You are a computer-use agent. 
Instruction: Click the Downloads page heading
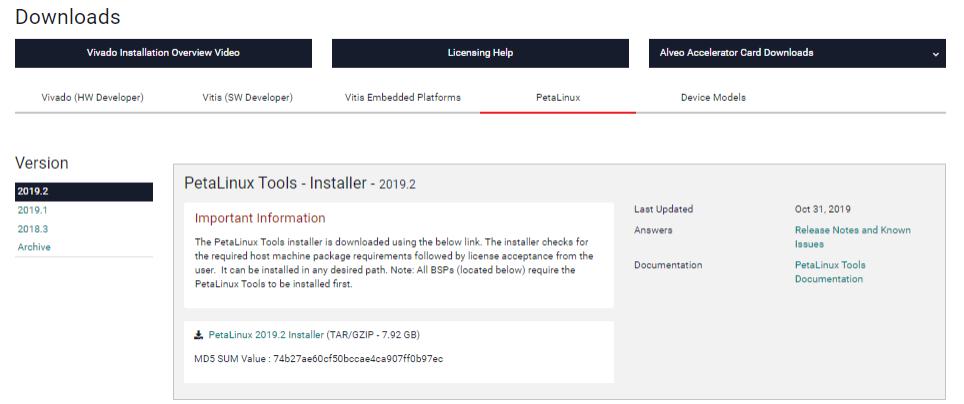(x=68, y=17)
